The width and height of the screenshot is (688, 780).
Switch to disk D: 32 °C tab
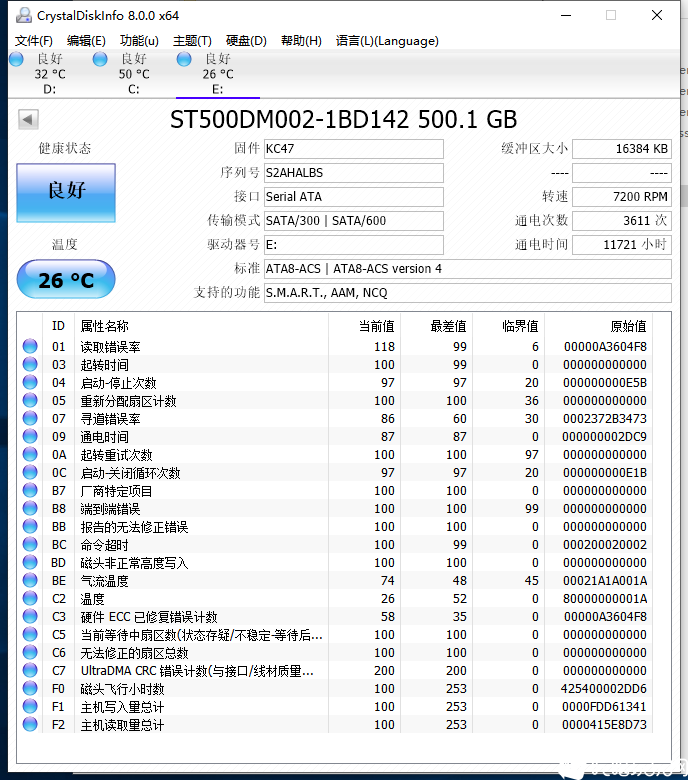(50, 74)
